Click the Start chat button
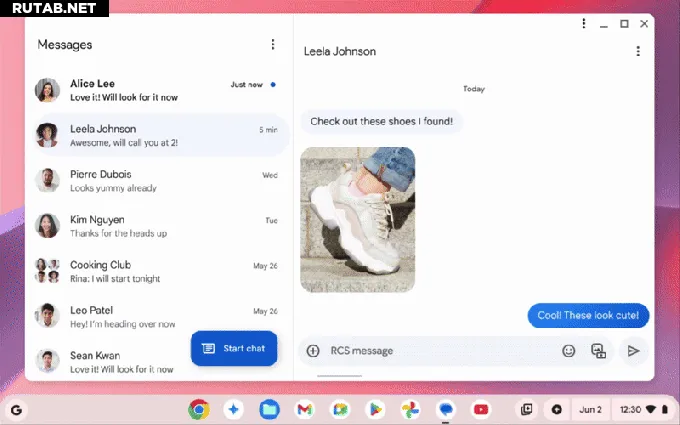The height and width of the screenshot is (425, 680). click(234, 348)
